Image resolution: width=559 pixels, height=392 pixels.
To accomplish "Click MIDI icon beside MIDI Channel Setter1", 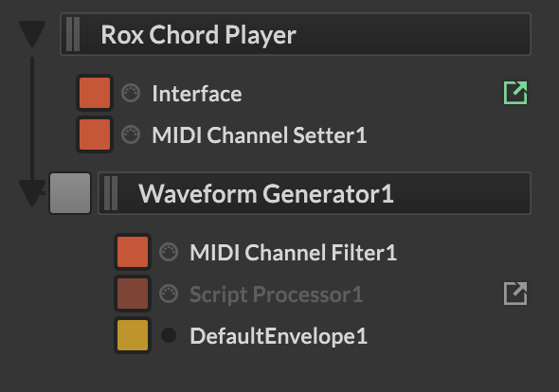I will tap(131, 135).
